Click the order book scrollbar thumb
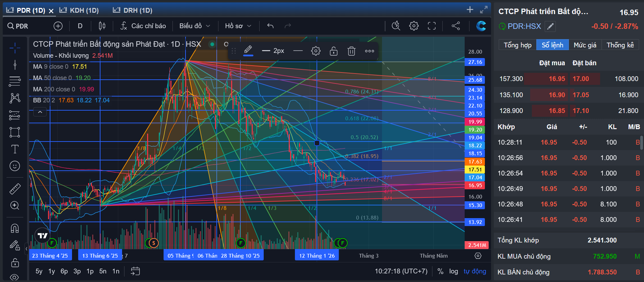The width and height of the screenshot is (644, 282). coord(642,143)
